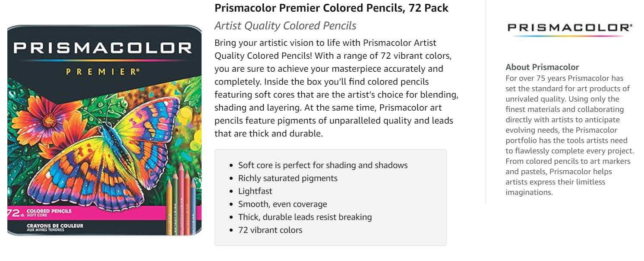Click the Soft core shading and shadows bullet

[x=322, y=165]
